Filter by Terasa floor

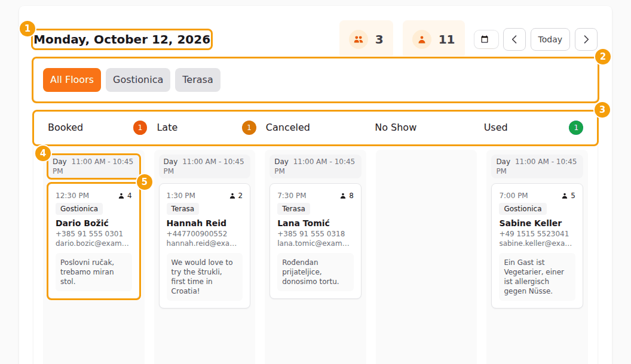pos(198,80)
